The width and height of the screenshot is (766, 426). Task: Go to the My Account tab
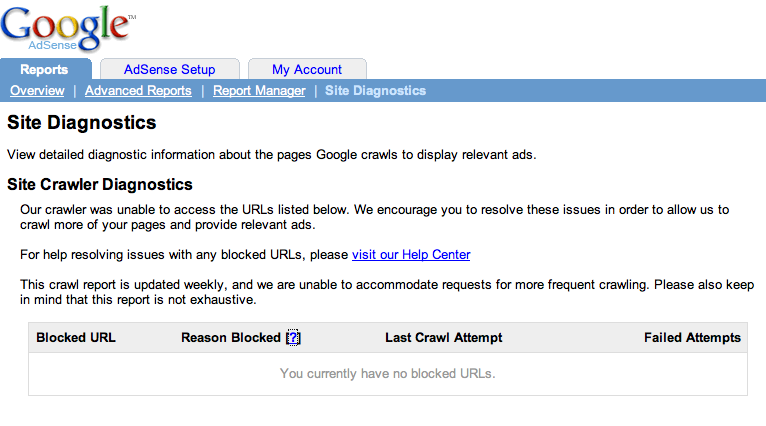coord(307,69)
